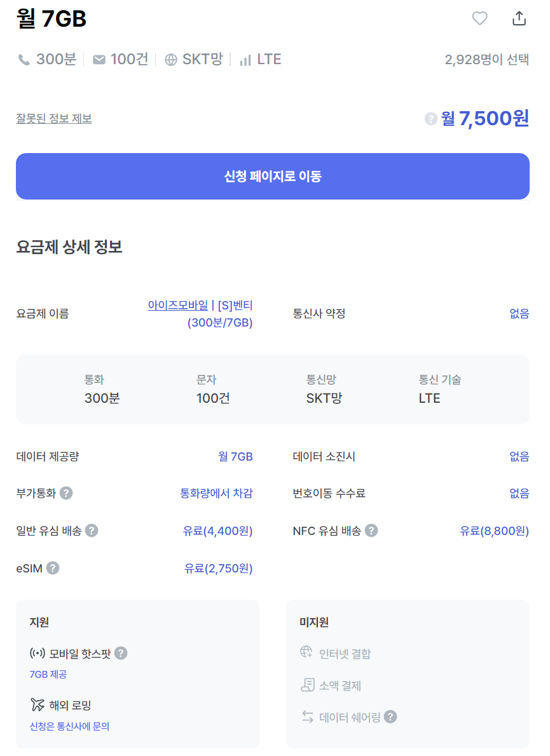Click the share icon at top right
The image size is (550, 756).
(519, 18)
